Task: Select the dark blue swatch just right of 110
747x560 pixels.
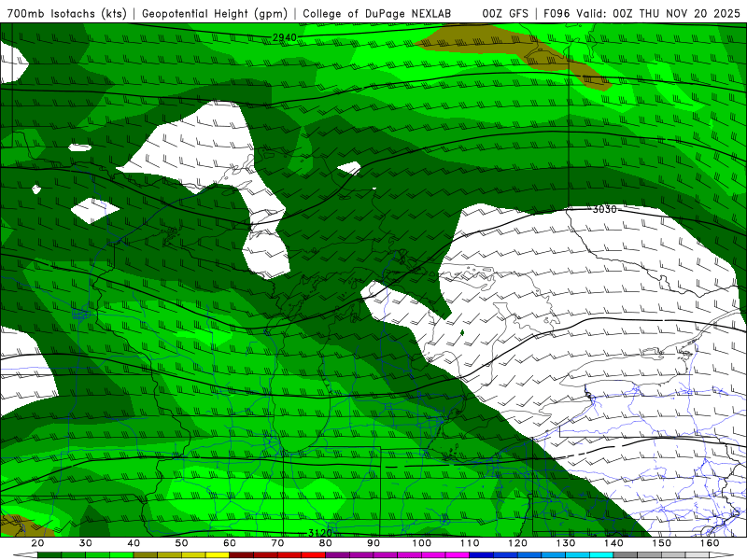Action: [x=482, y=555]
